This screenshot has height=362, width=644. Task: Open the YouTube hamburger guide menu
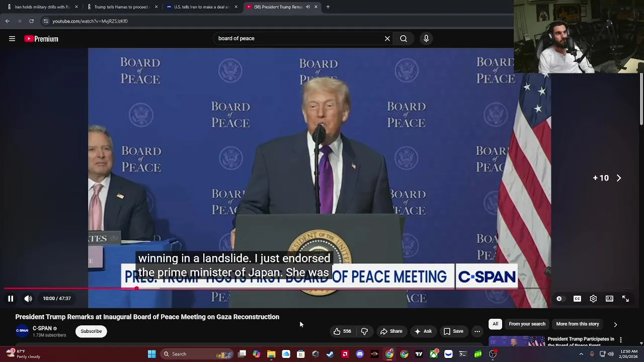(x=12, y=39)
